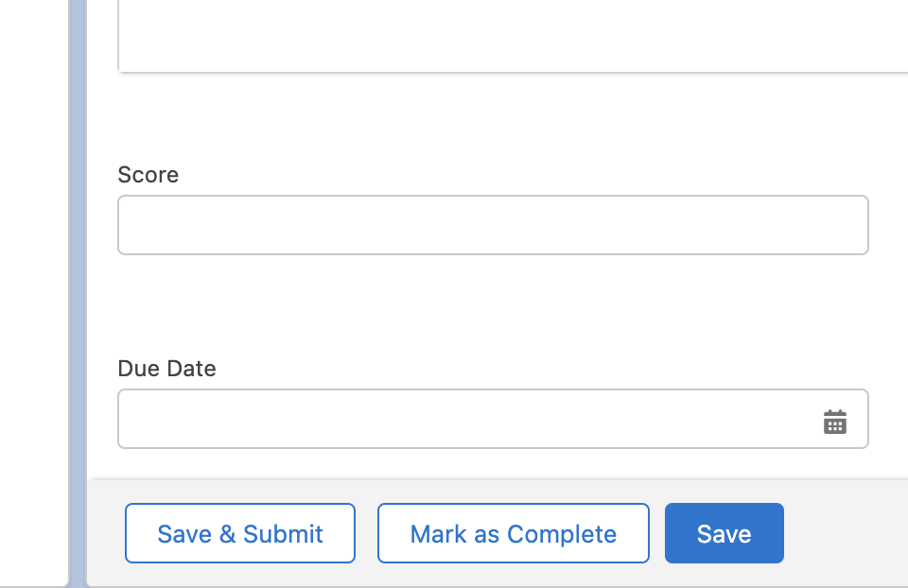Focus the Due Date text field
This screenshot has width=908, height=588.
coord(493,419)
